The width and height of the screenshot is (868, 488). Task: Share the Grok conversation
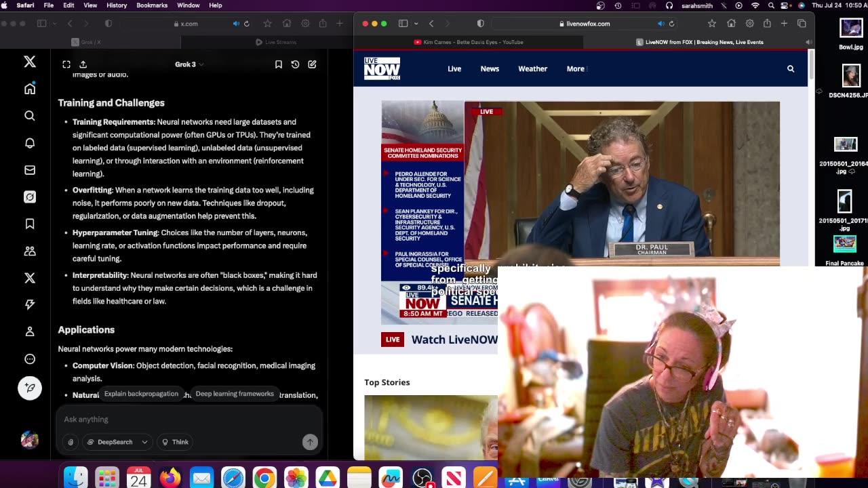pyautogui.click(x=83, y=64)
